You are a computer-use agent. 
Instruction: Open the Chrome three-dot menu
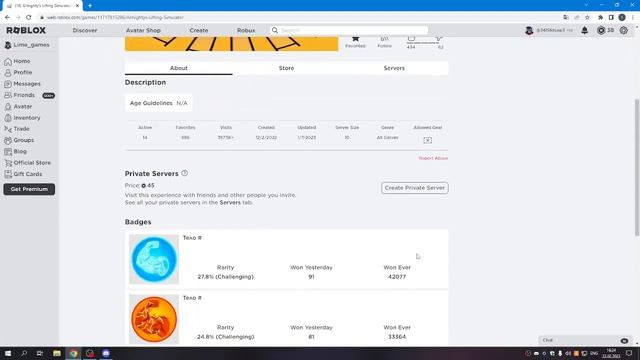click(x=633, y=17)
